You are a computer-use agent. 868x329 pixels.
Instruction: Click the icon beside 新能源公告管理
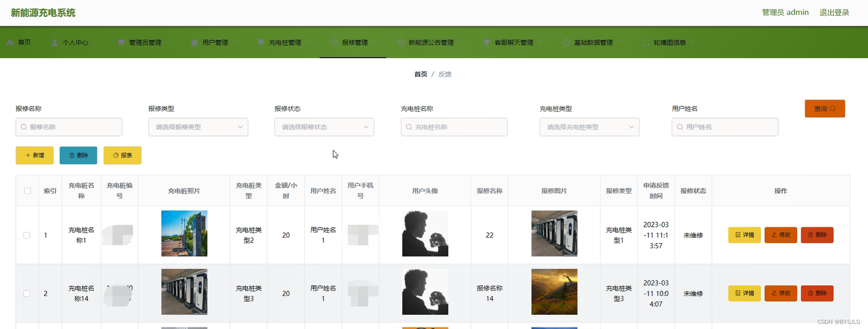click(401, 43)
